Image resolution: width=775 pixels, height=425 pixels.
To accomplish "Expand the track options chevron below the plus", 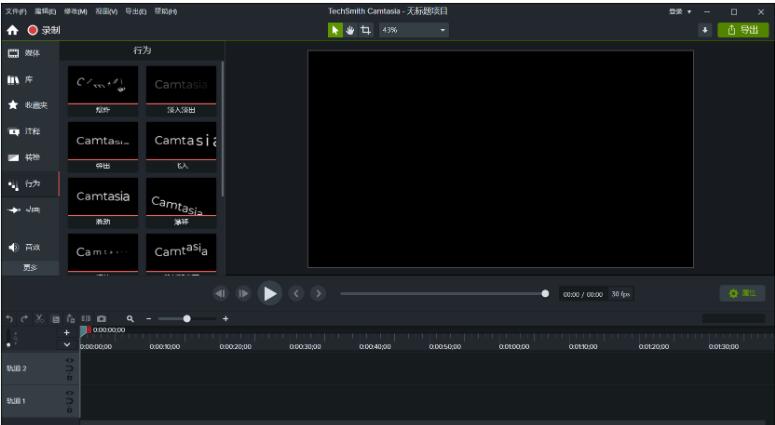I will (67, 344).
